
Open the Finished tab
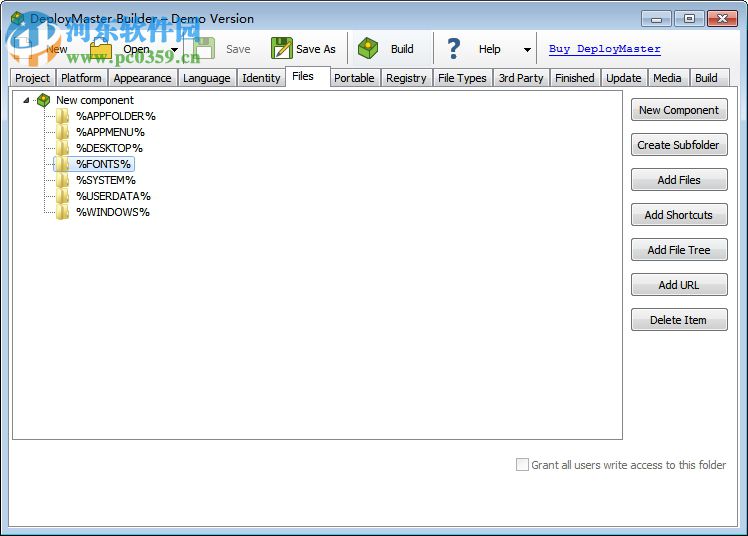(575, 78)
